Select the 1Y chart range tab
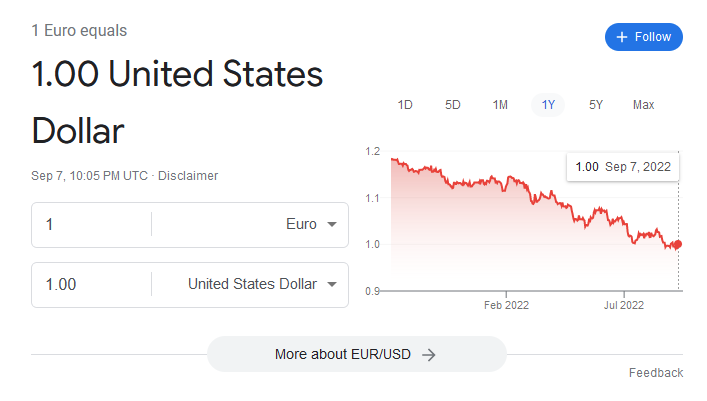Image resolution: width=707 pixels, height=401 pixels. [x=548, y=105]
